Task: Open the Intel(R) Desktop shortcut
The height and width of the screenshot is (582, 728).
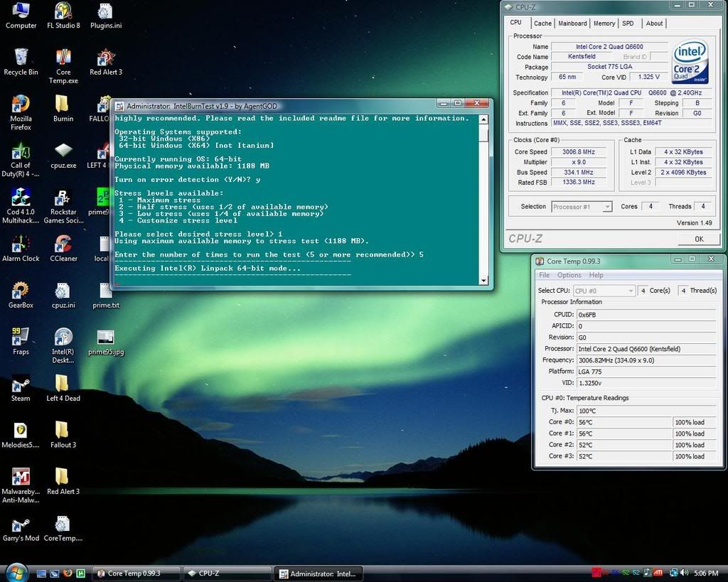Action: pyautogui.click(x=63, y=345)
